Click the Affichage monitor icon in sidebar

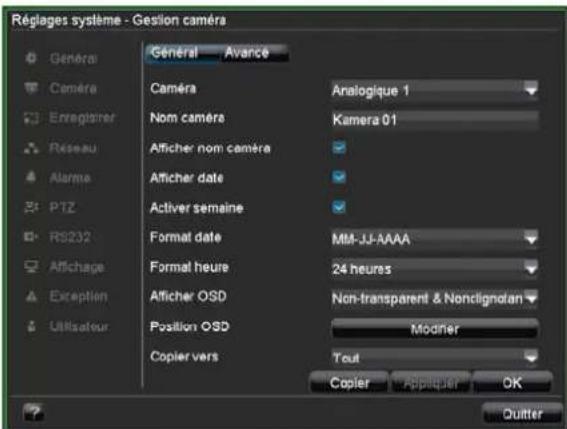click(31, 267)
